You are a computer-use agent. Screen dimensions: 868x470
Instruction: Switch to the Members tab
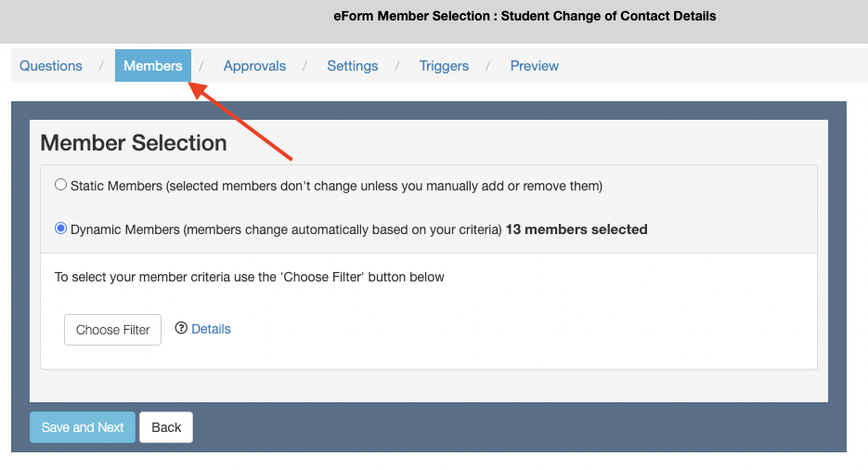[x=153, y=66]
